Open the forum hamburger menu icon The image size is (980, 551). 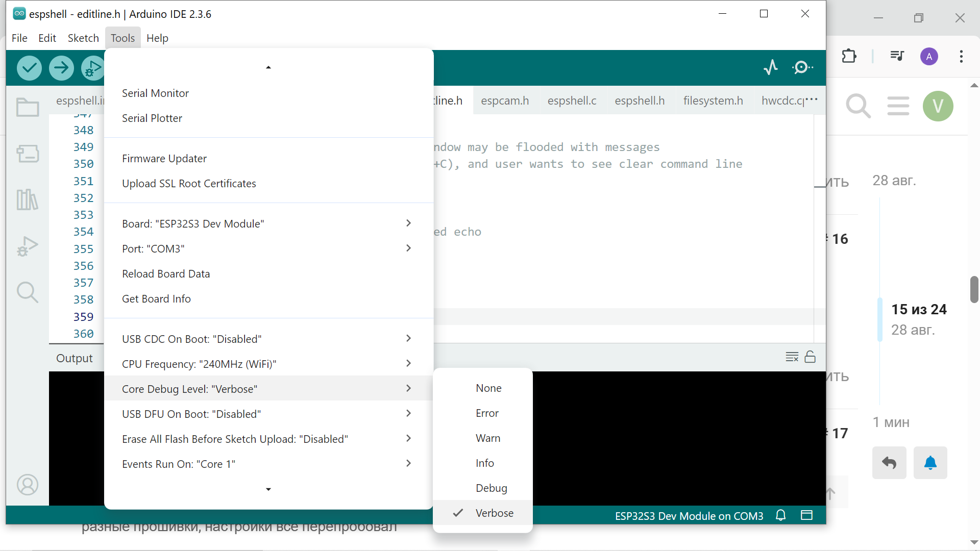click(x=898, y=106)
